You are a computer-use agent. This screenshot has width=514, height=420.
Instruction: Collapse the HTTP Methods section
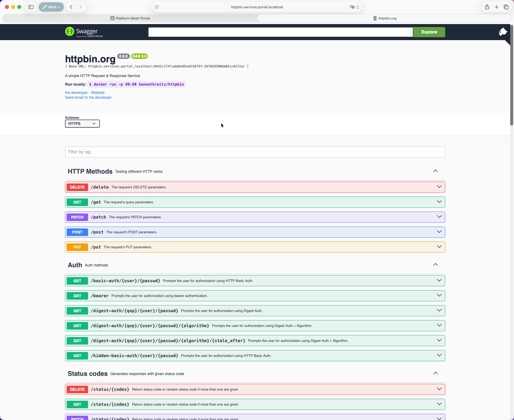coord(436,171)
